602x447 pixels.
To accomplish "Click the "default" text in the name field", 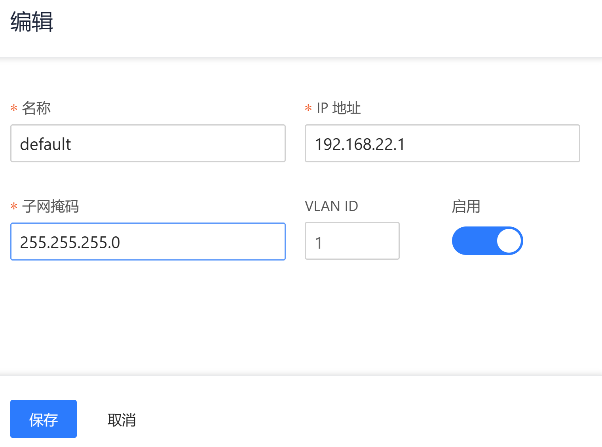I will pos(46,143).
